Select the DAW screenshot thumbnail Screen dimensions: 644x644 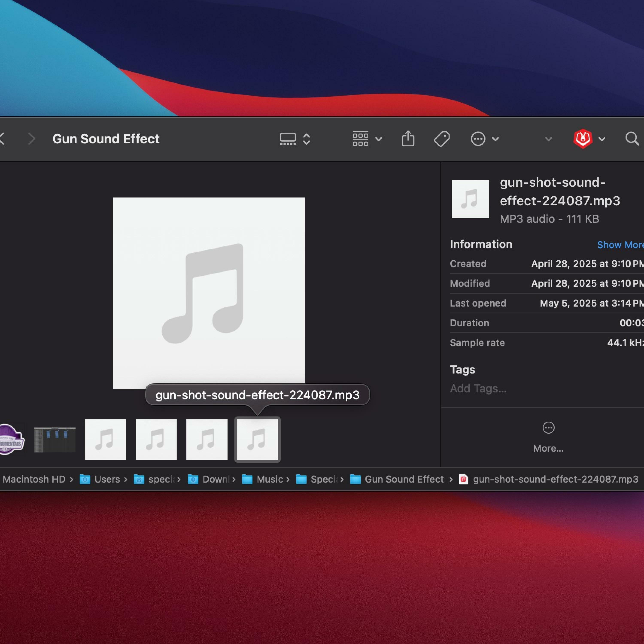[x=55, y=439]
